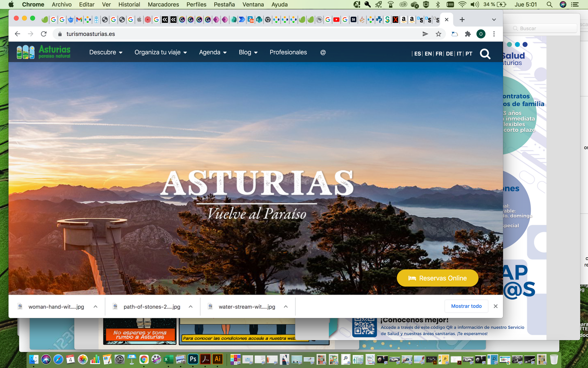Image resolution: width=588 pixels, height=368 pixels.
Task: Click the bookmark star icon
Action: tap(438, 34)
